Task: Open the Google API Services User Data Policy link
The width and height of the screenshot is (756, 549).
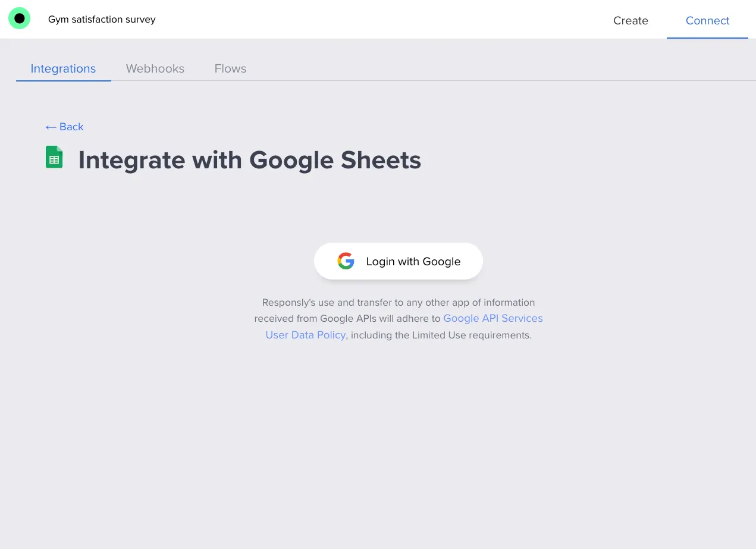Action: click(493, 318)
